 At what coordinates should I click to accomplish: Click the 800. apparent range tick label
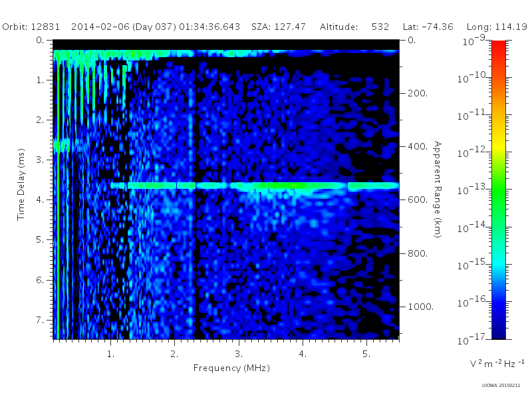418,253
